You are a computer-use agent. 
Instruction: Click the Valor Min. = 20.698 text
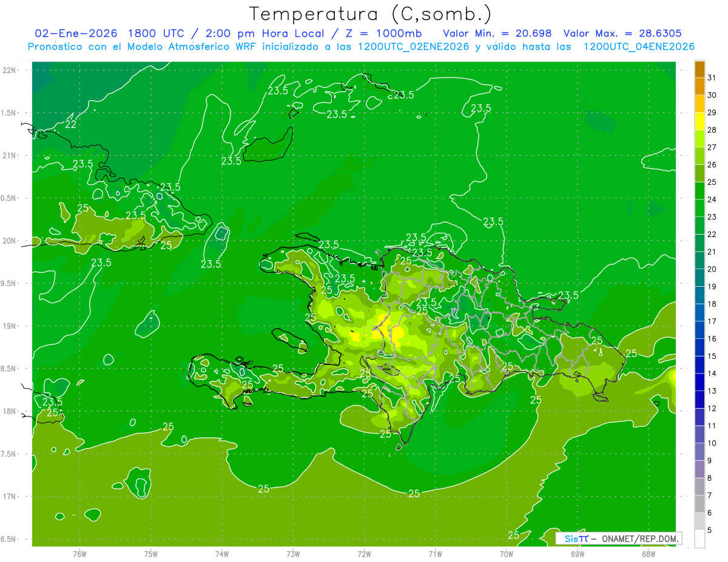tap(497, 33)
